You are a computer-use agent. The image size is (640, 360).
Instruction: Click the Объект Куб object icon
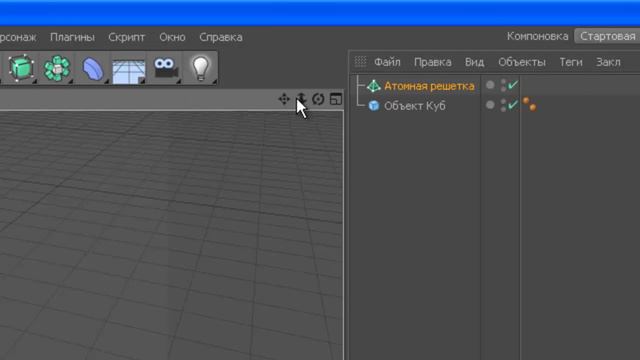pos(373,106)
